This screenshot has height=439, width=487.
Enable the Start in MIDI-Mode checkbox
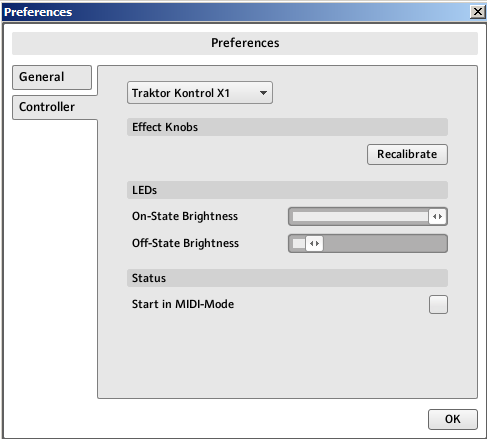[438, 304]
